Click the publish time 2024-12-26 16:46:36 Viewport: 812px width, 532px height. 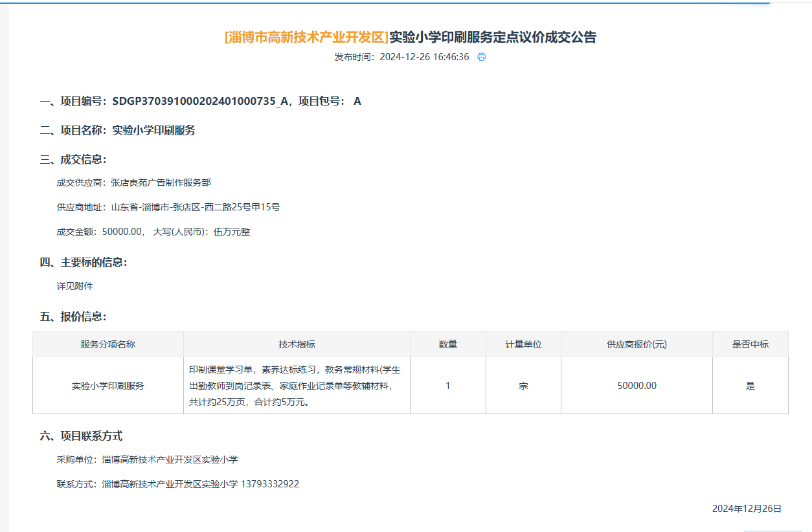click(x=423, y=57)
